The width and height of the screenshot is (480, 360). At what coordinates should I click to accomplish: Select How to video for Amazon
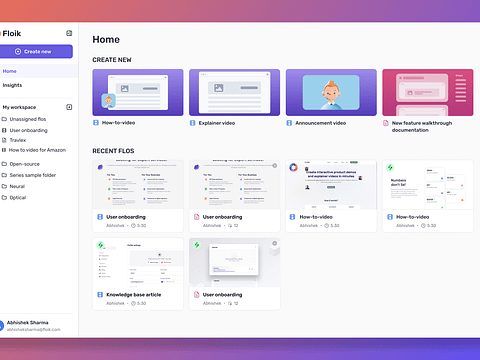click(x=34, y=150)
